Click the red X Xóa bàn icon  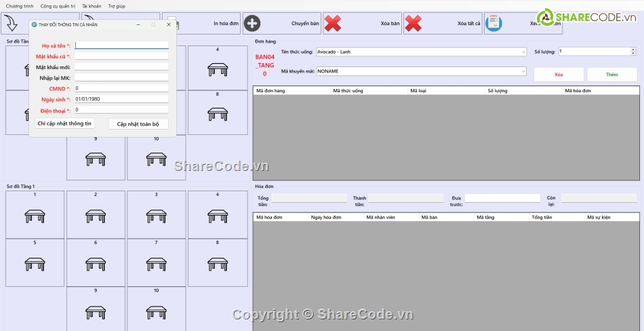(x=332, y=23)
